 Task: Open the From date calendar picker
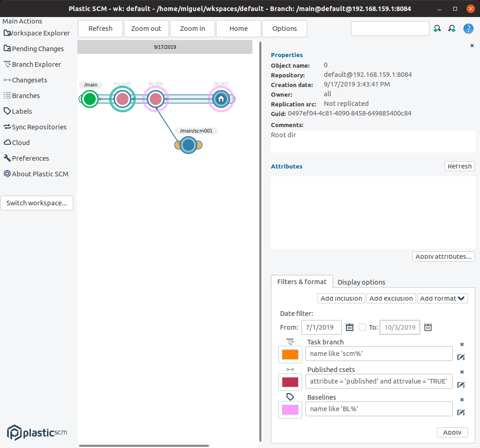coord(349,327)
